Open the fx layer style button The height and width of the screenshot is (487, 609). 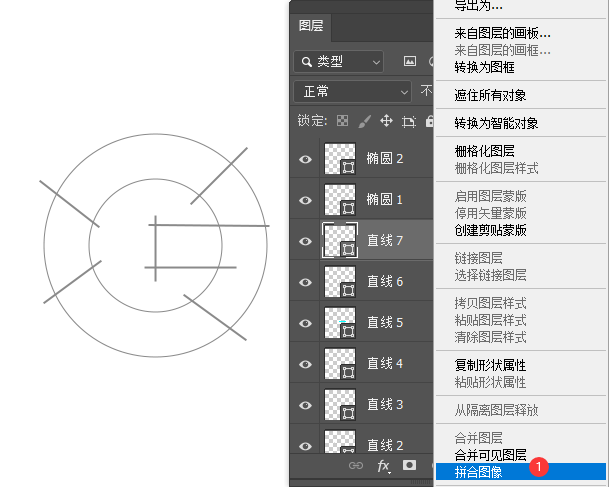point(384,466)
